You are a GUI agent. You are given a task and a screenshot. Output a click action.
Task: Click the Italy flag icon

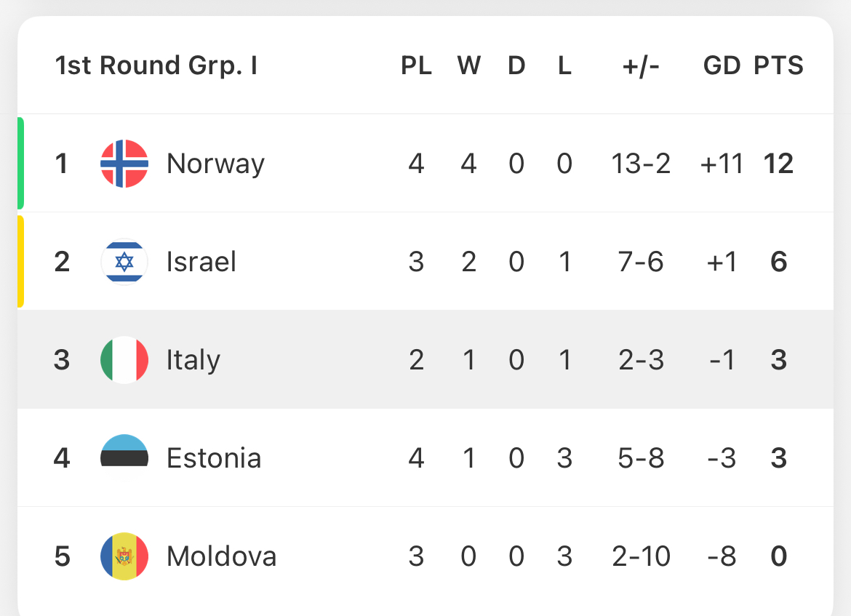coord(124,360)
